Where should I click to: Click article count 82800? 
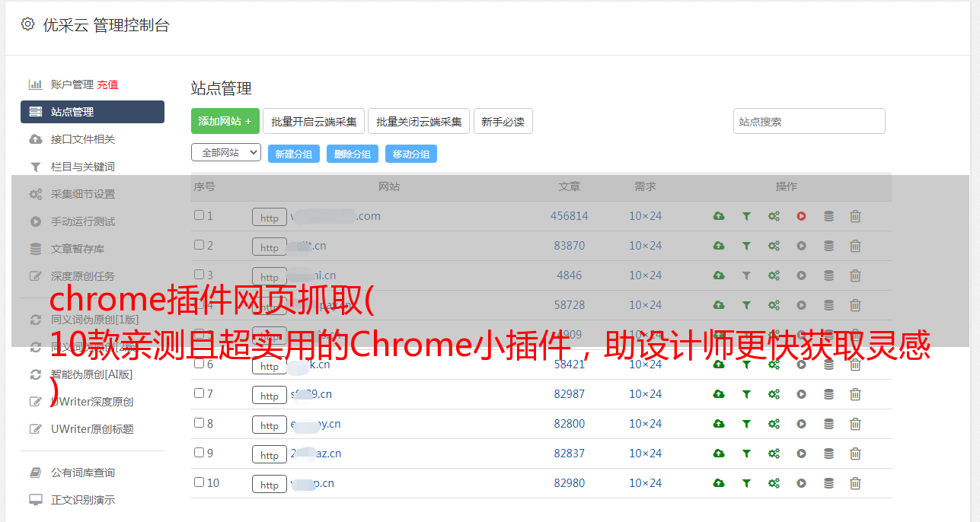[570, 424]
